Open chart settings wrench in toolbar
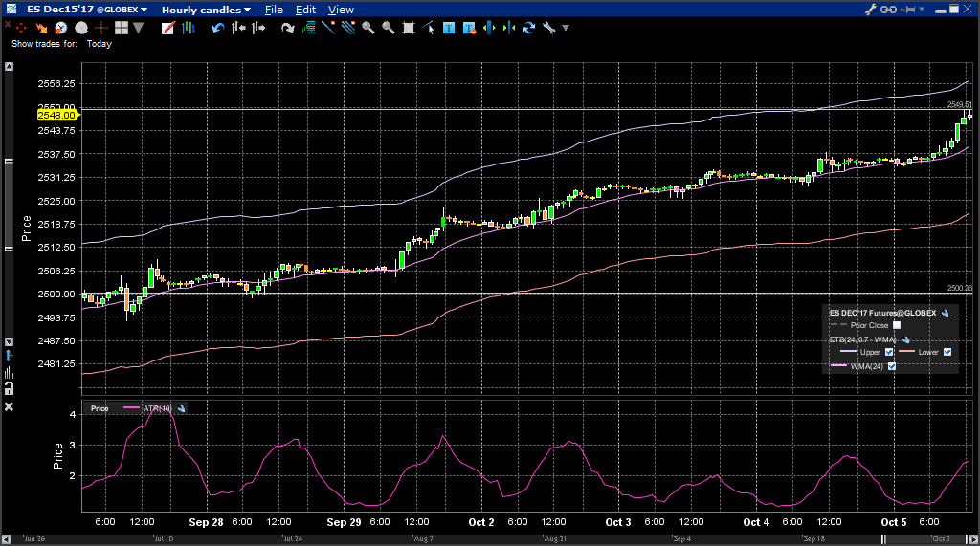This screenshot has width=980, height=546. pos(548,28)
